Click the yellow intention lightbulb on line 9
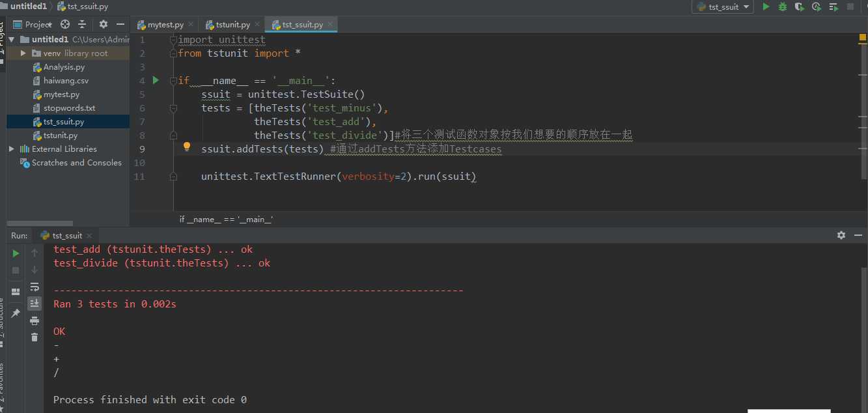The width and height of the screenshot is (868, 413). 186,148
